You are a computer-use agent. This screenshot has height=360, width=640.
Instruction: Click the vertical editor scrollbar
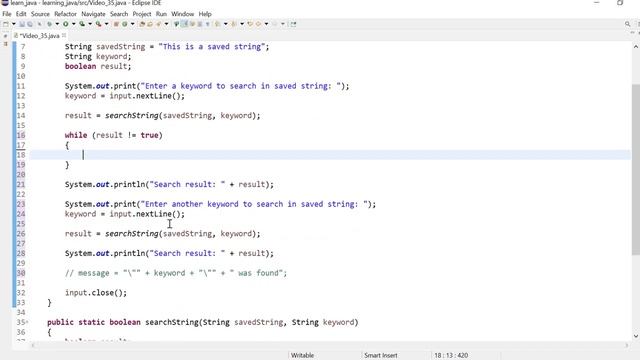tap(636, 169)
